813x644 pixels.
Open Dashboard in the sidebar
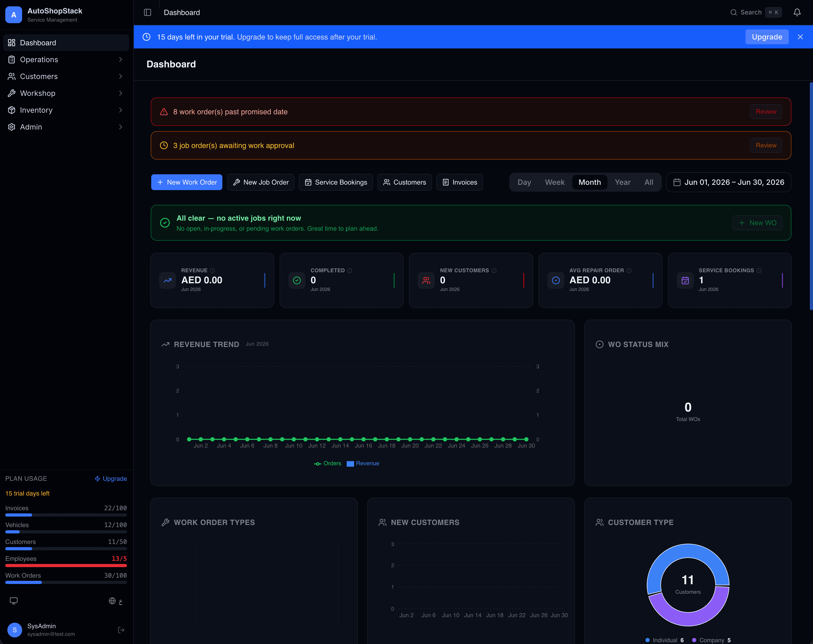(66, 43)
